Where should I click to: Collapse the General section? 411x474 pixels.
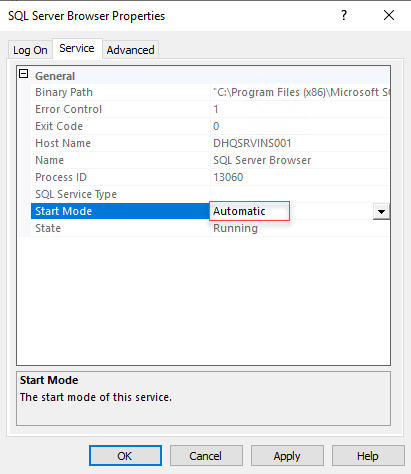coord(24,74)
